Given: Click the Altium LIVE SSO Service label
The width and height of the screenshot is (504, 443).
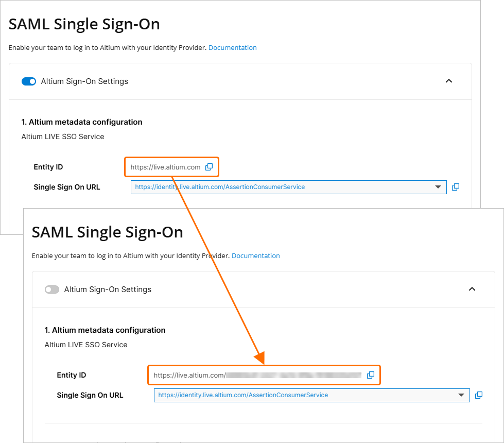Looking at the screenshot, I should 62,136.
